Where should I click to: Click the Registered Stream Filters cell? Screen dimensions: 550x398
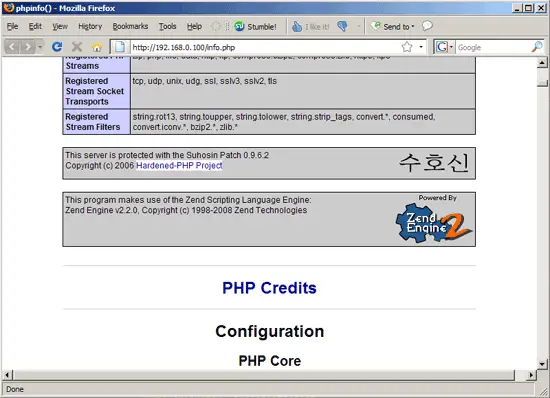tap(96, 122)
